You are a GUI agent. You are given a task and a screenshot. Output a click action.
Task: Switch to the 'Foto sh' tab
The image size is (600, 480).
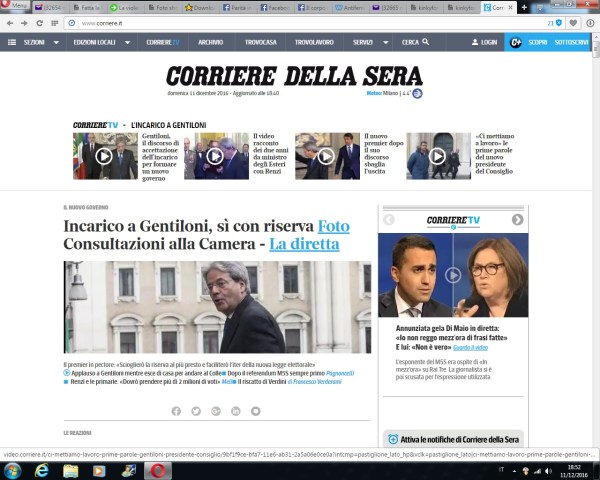pyautogui.click(x=163, y=7)
